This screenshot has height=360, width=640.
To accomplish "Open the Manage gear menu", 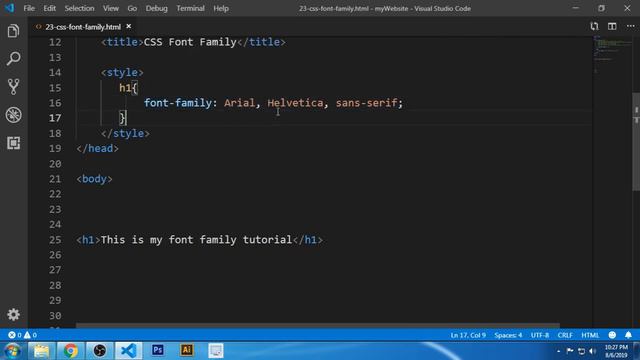I will 13,314.
